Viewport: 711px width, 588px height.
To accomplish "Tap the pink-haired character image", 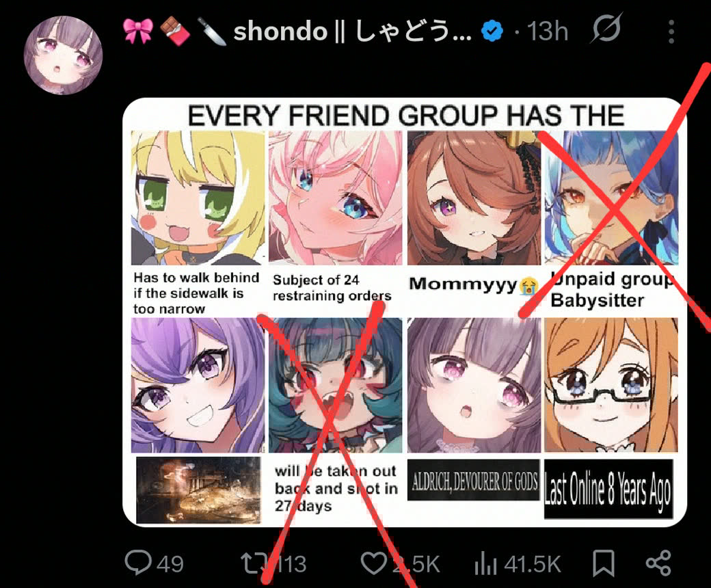I will tap(336, 198).
